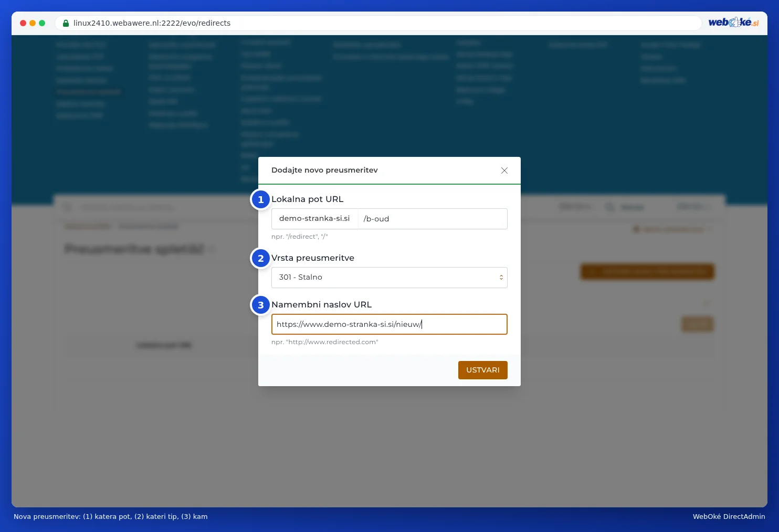
Task: Click the green maximize window dot
Action: [x=42, y=23]
